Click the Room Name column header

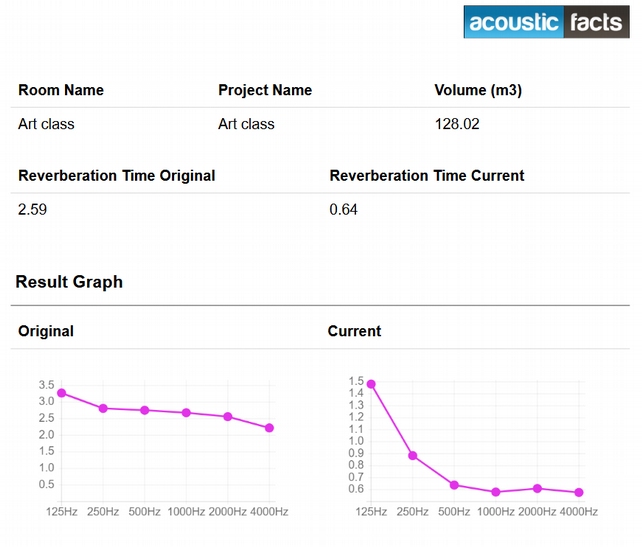point(61,90)
